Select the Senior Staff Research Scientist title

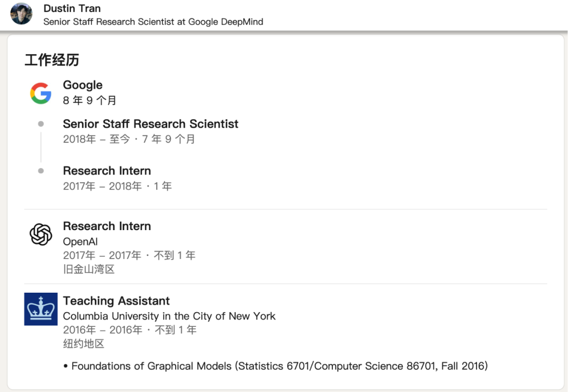pos(150,124)
